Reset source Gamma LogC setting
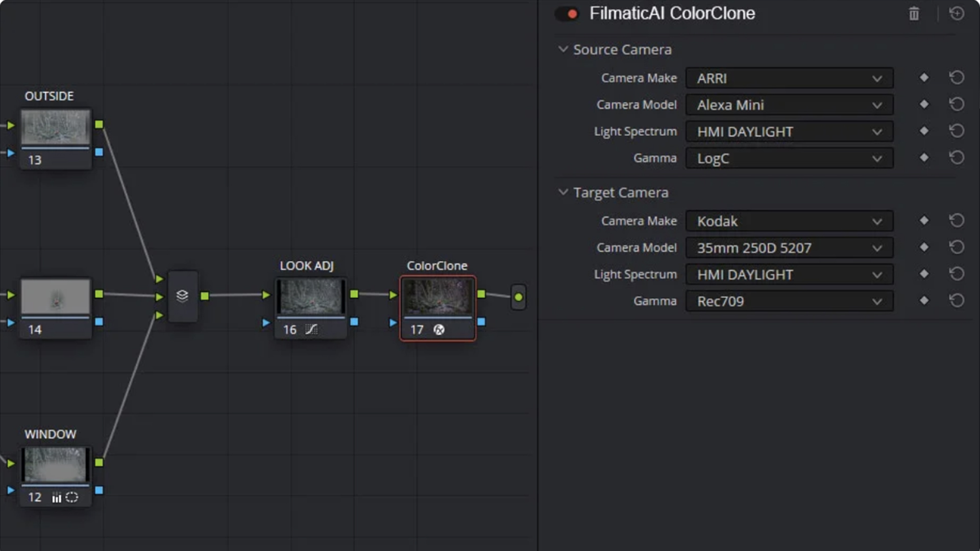 [x=957, y=157]
